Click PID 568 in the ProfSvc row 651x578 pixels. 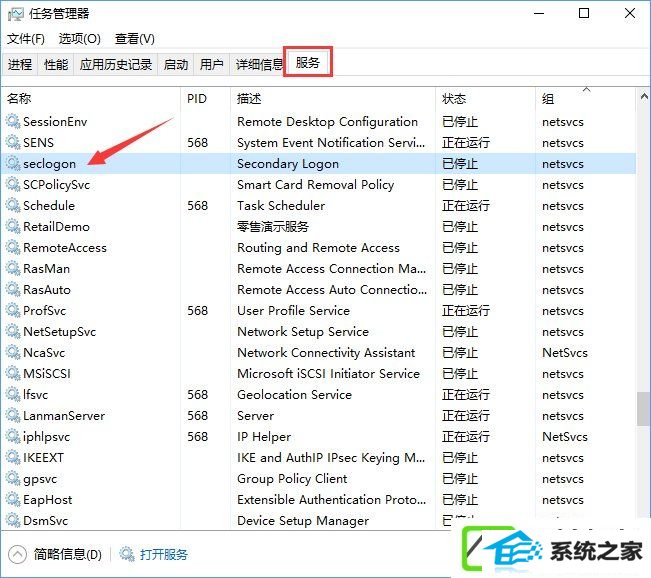point(197,311)
